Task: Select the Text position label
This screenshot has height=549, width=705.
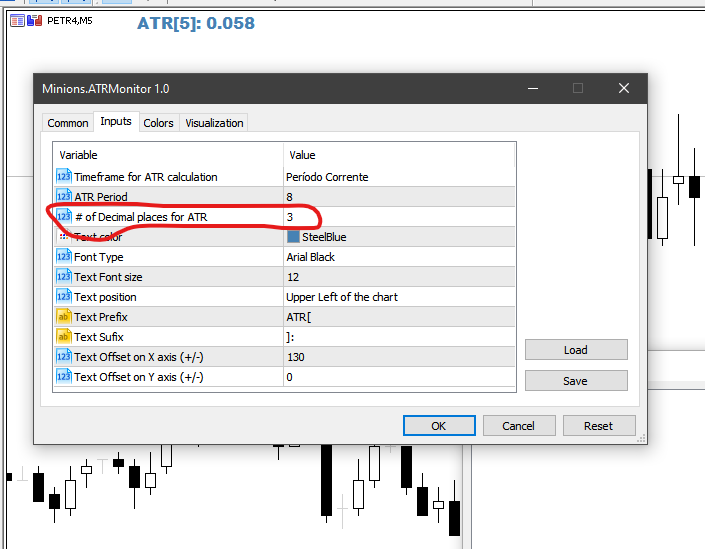Action: point(105,297)
